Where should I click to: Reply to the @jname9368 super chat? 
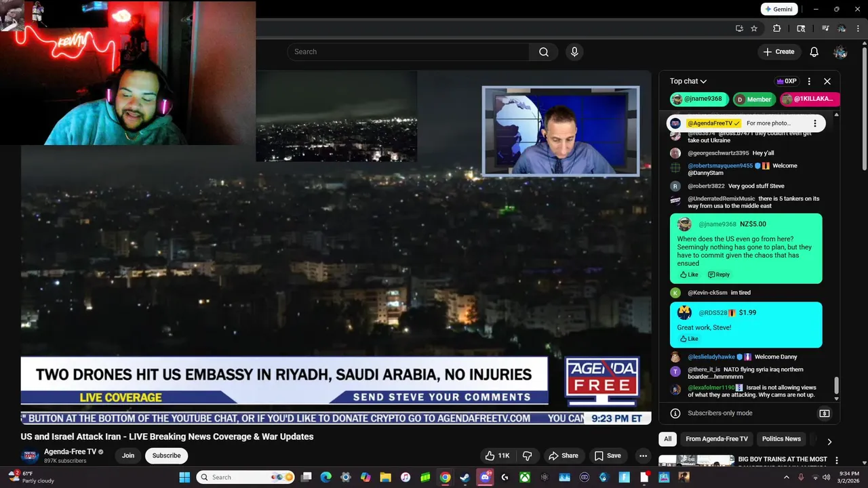(719, 274)
